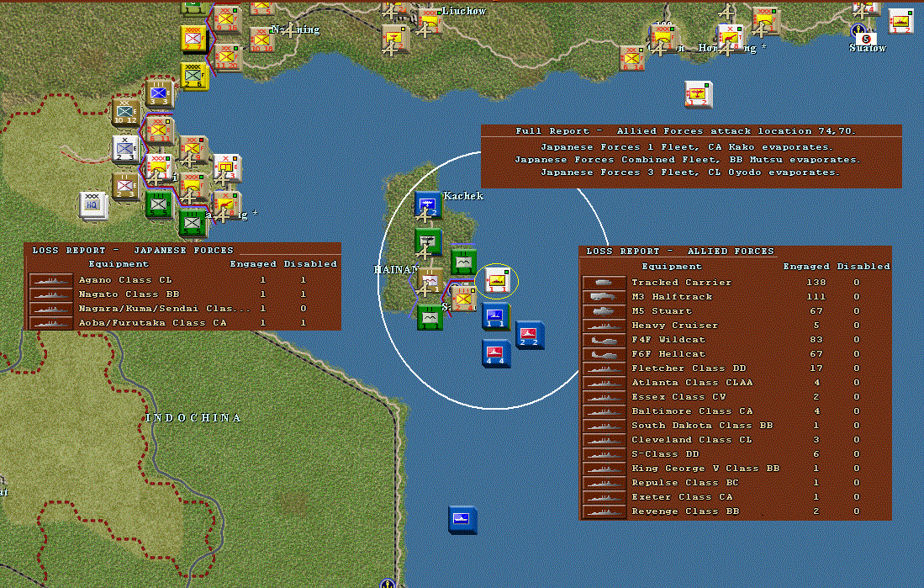Viewport: 924px width, 588px height.
Task: Click the Liuchow city label
Action: click(x=464, y=11)
